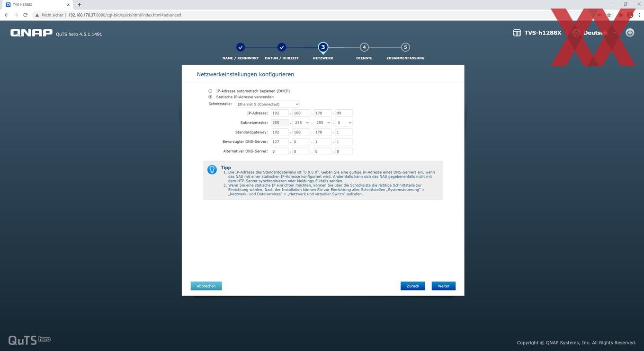Click last Bevorzugter DNS-Server octet field
Image resolution: width=644 pixels, height=351 pixels.
point(344,141)
